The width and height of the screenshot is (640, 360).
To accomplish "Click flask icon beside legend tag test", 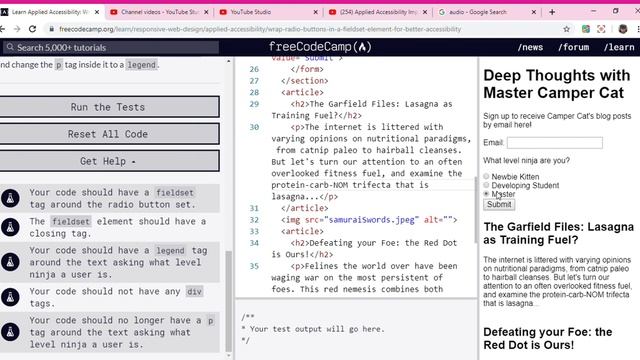I will 10,262.
